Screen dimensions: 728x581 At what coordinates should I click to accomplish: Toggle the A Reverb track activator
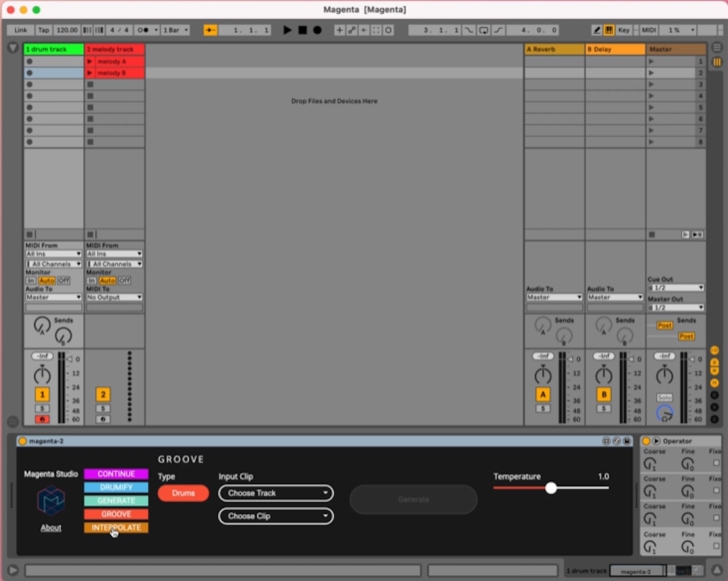[543, 394]
